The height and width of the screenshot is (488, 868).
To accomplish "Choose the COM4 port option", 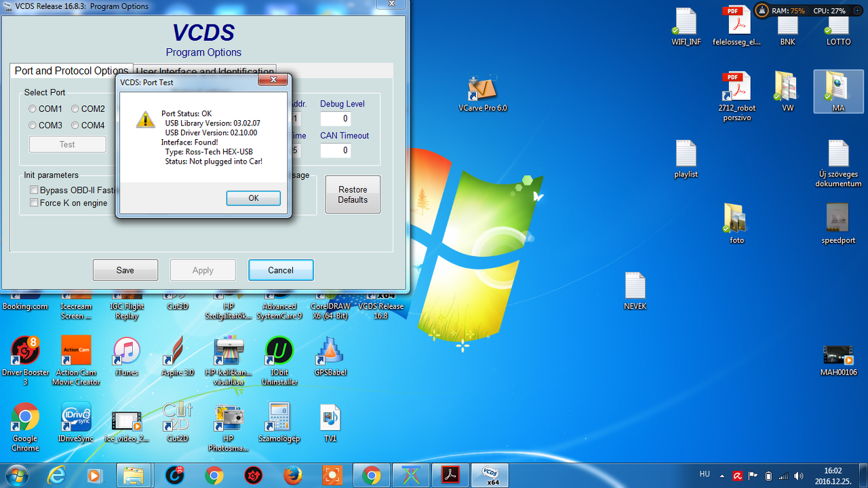I will coord(75,126).
